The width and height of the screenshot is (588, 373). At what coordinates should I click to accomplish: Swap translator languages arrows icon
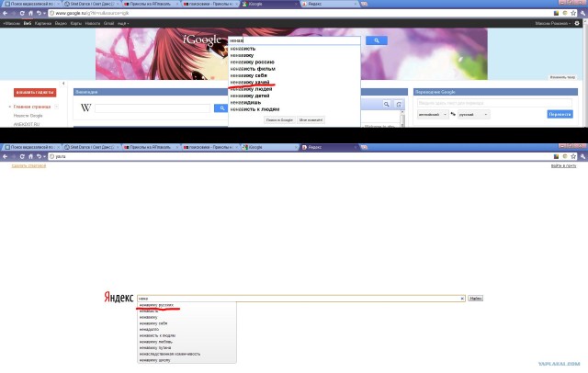[453, 114]
